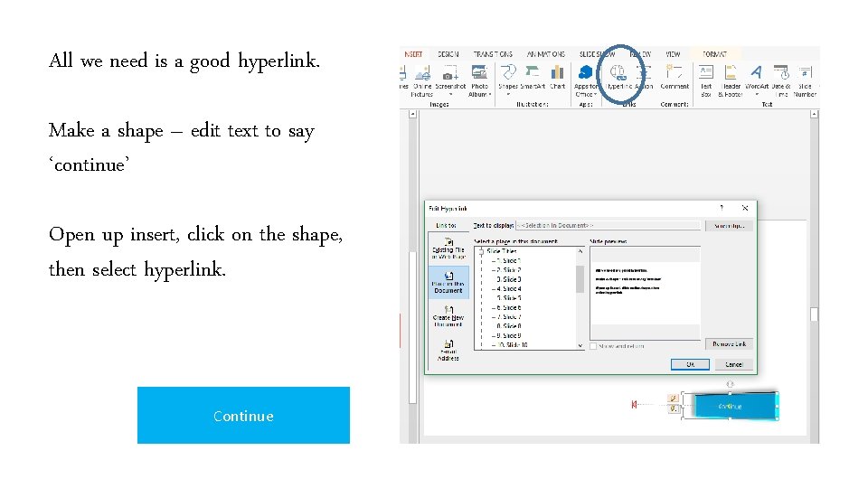
Task: Expand the WordArt dropdown arrow
Action: tap(756, 94)
